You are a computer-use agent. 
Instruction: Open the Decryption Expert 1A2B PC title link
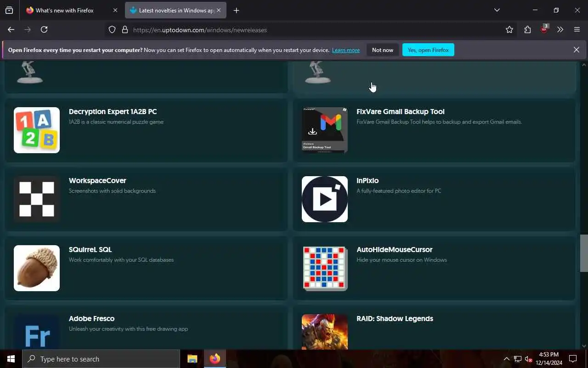113,111
